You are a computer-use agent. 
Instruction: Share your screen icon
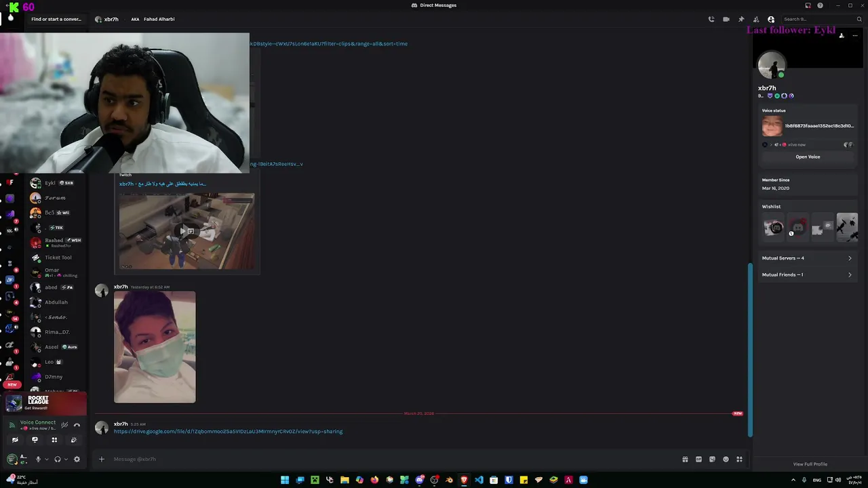tap(35, 440)
